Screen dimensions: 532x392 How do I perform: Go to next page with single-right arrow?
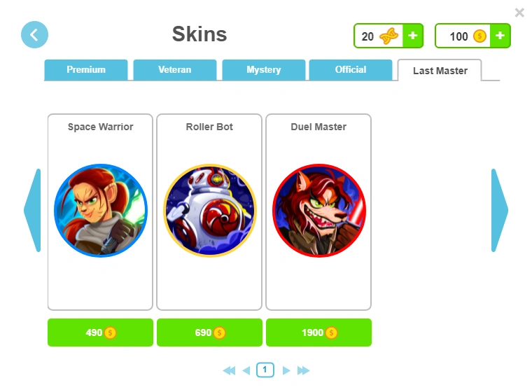click(x=286, y=370)
